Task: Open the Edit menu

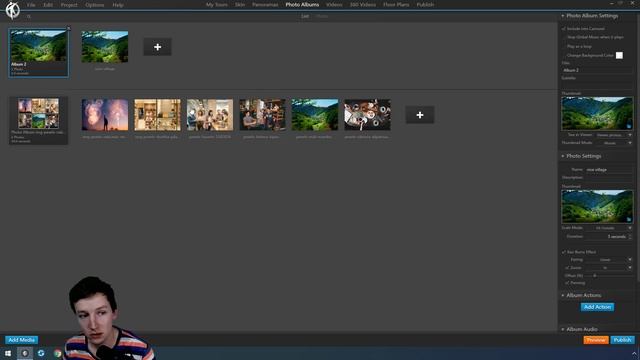Action: pos(48,5)
